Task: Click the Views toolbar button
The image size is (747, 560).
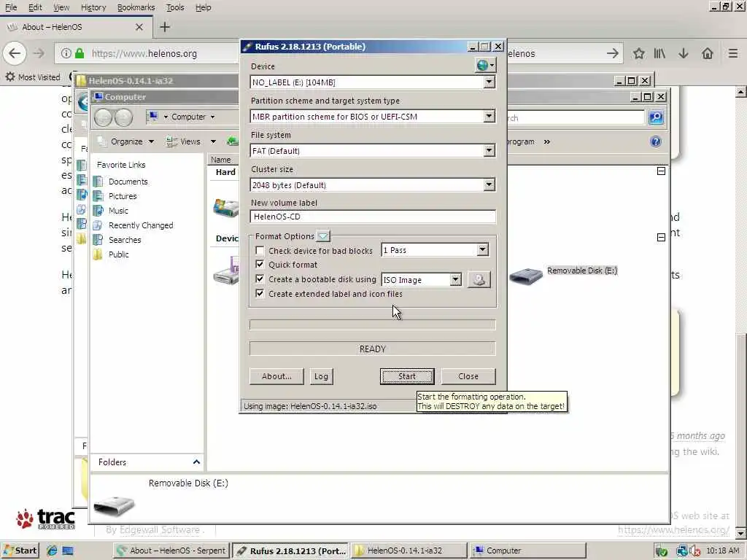Action: point(183,141)
